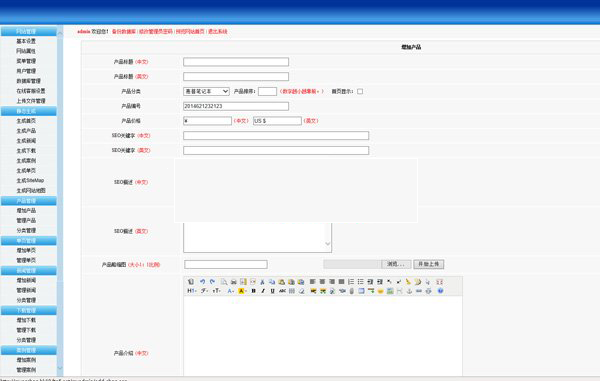Image resolution: width=600 pixels, height=381 pixels.
Task: Click the redo icon in the editor toolbar
Action: (212, 282)
